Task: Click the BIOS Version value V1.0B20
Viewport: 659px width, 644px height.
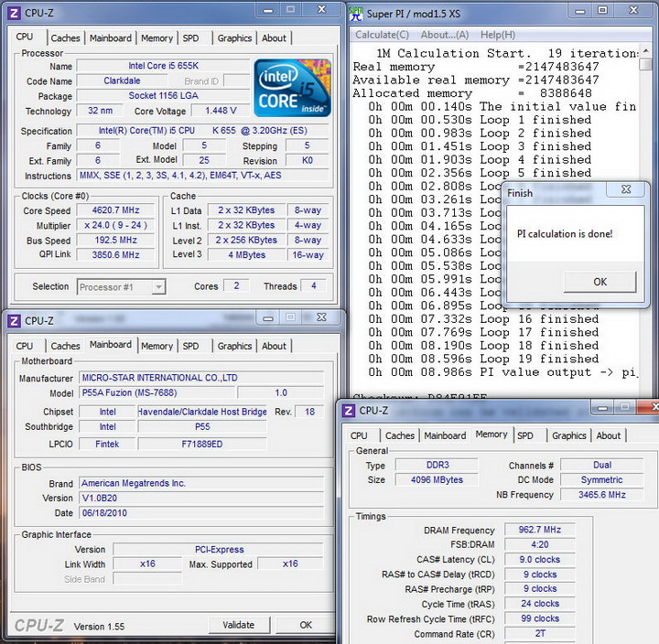Action: tap(201, 499)
